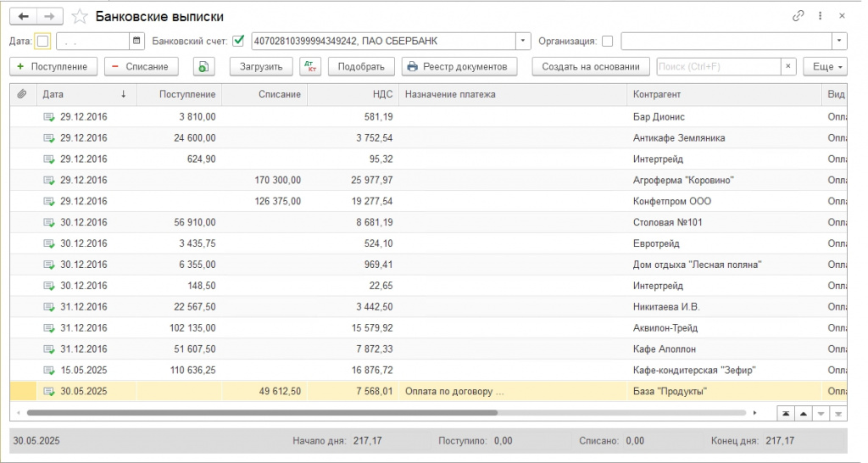This screenshot has height=463, width=868.
Task: Jump to the last record arrow
Action: click(x=838, y=414)
